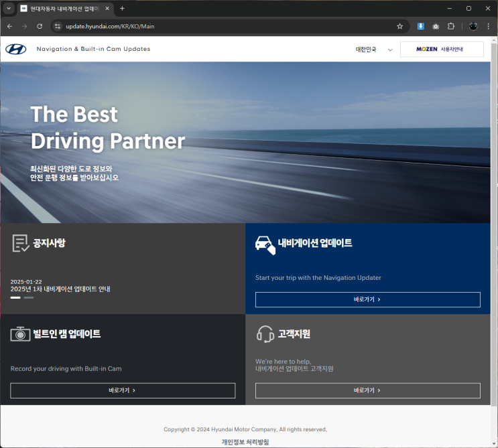This screenshot has width=498, height=448.
Task: Click the 고객지원 heading
Action: coord(294,333)
